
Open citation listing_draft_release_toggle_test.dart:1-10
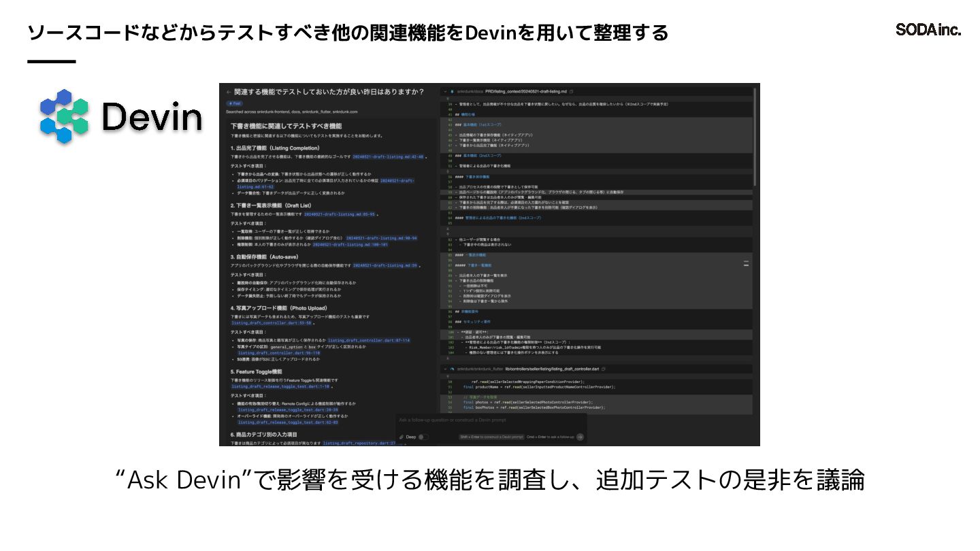[x=280, y=386]
